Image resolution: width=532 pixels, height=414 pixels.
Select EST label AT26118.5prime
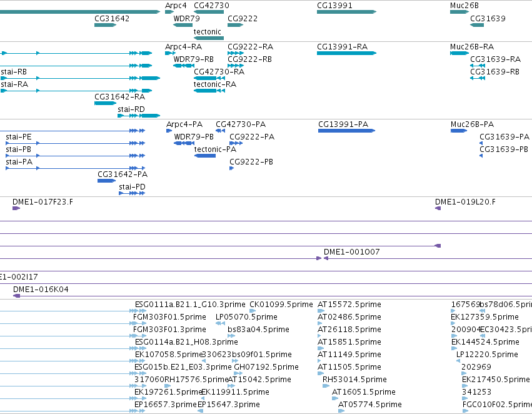pos(349,330)
